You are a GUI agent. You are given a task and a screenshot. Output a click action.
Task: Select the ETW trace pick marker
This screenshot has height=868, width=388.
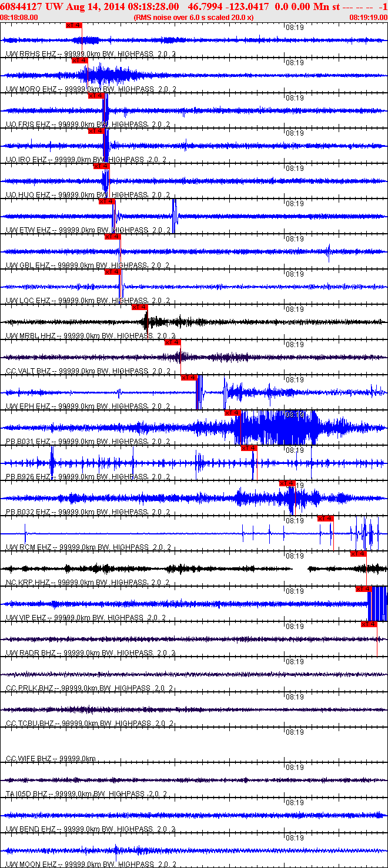[107, 201]
